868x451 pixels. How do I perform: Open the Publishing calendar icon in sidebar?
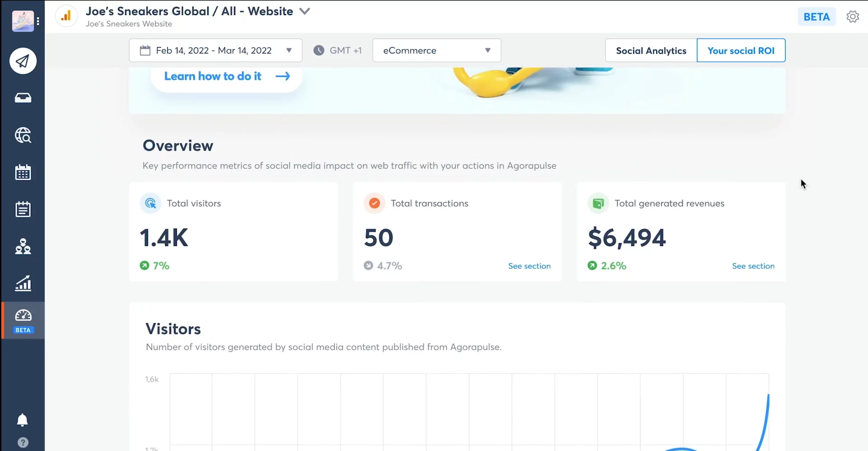[x=23, y=172]
